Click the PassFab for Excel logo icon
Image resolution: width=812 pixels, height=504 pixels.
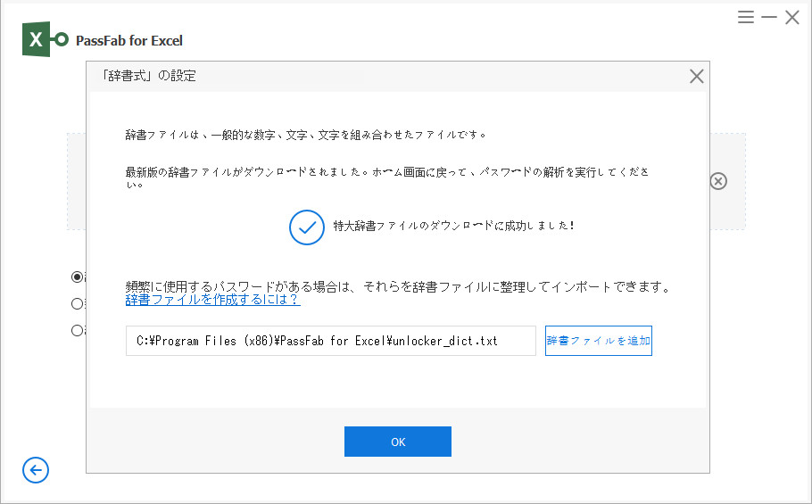click(45, 39)
